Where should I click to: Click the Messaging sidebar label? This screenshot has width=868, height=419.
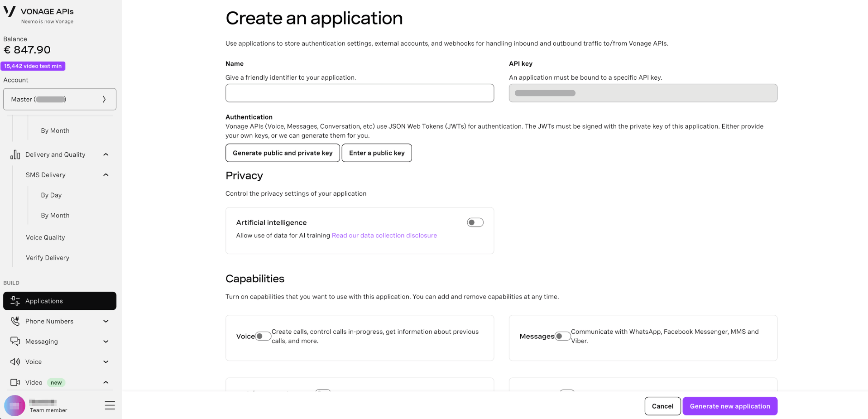[42, 342]
